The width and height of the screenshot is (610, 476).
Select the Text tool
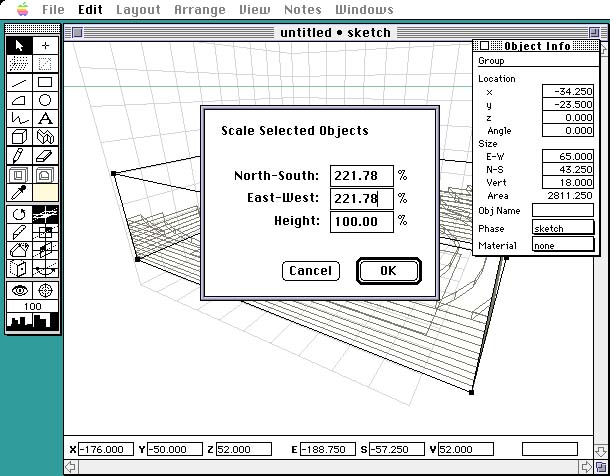pyautogui.click(x=45, y=118)
